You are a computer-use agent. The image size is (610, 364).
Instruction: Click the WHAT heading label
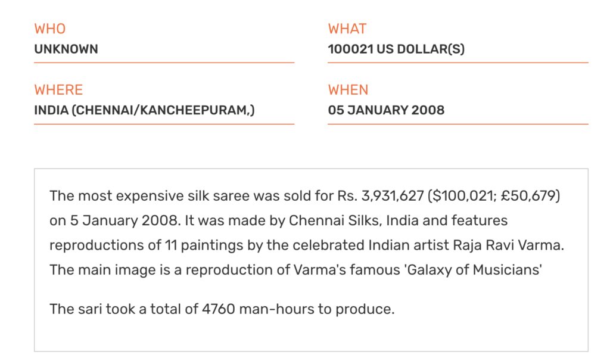coord(347,29)
